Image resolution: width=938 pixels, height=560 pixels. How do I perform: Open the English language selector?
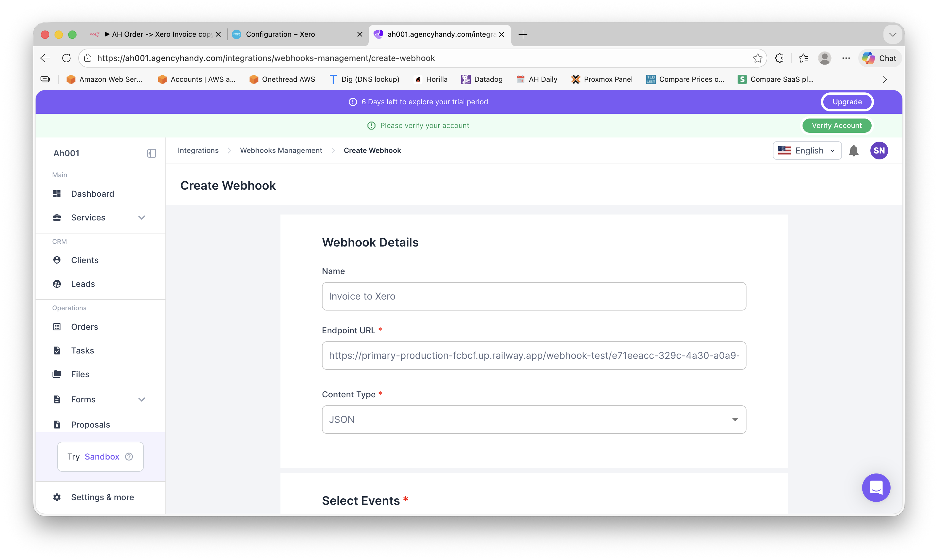[807, 151]
